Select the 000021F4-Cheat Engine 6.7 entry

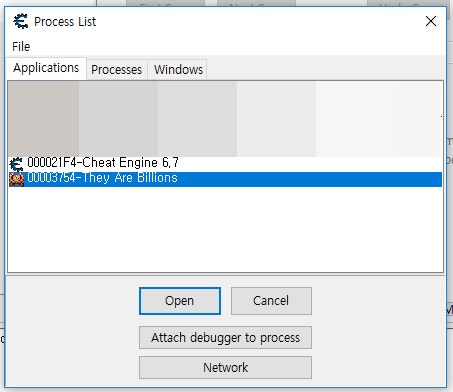click(226, 163)
